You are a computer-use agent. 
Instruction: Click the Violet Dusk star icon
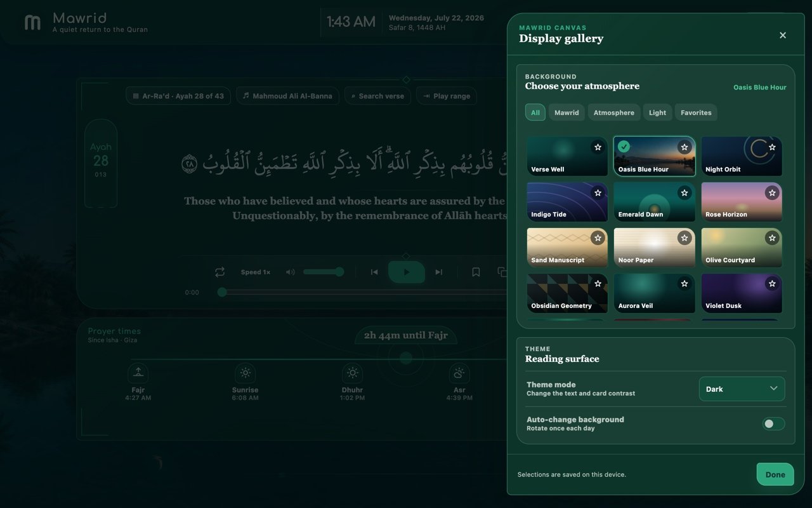click(772, 284)
